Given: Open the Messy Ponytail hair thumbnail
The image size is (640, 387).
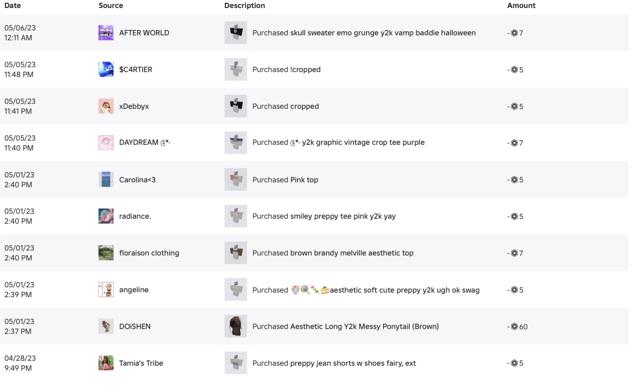Looking at the screenshot, I should coord(236,326).
